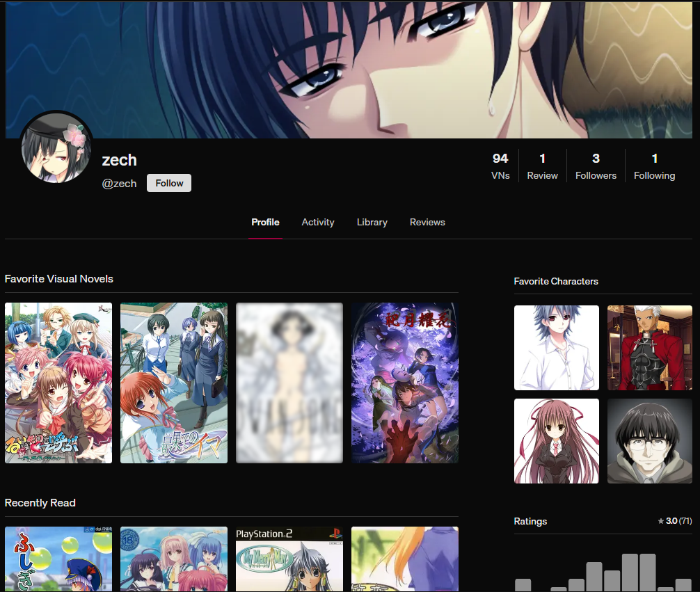The height and width of the screenshot is (592, 700).
Task: Open the blurred favorite visual novel cover
Action: tap(289, 383)
